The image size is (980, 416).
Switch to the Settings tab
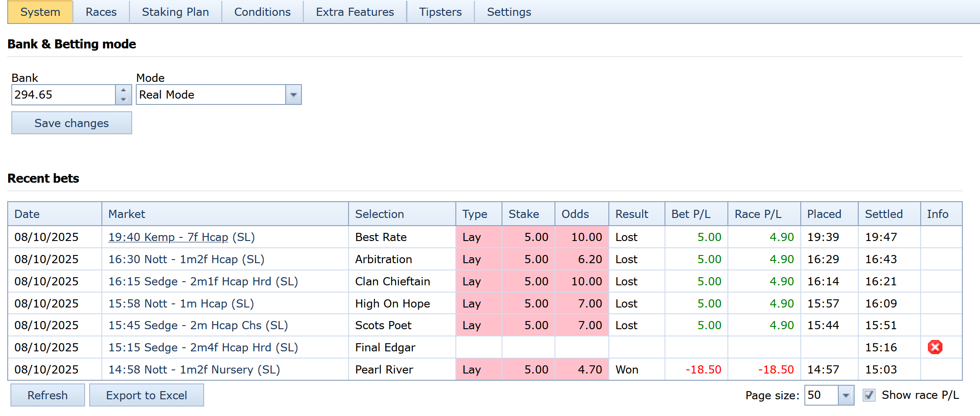coord(509,12)
